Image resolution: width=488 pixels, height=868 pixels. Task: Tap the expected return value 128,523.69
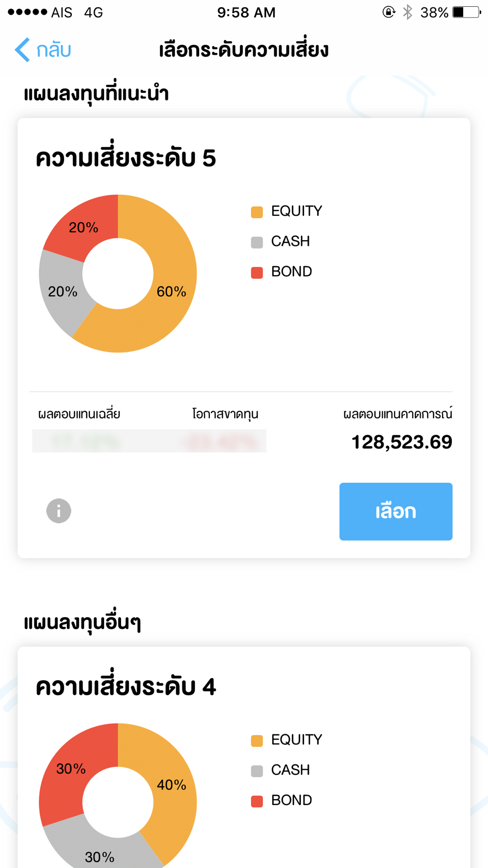click(x=402, y=442)
